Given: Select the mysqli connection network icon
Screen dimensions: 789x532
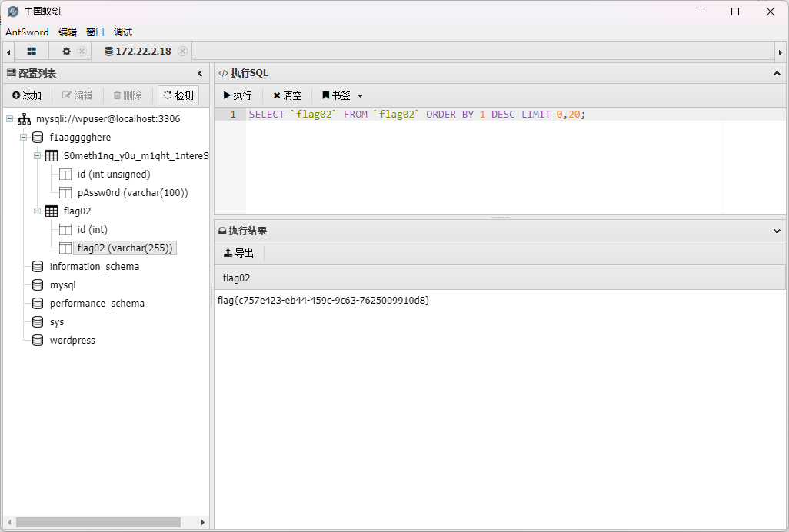Looking at the screenshot, I should click(x=24, y=119).
